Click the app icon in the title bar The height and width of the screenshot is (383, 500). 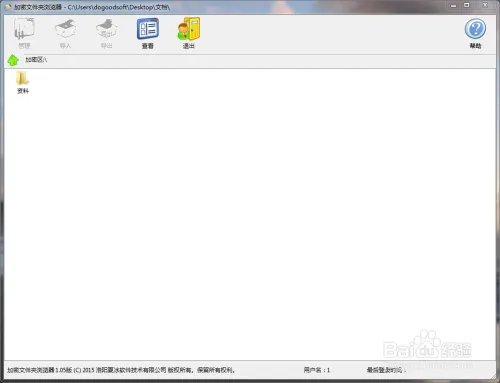(x=8, y=6)
